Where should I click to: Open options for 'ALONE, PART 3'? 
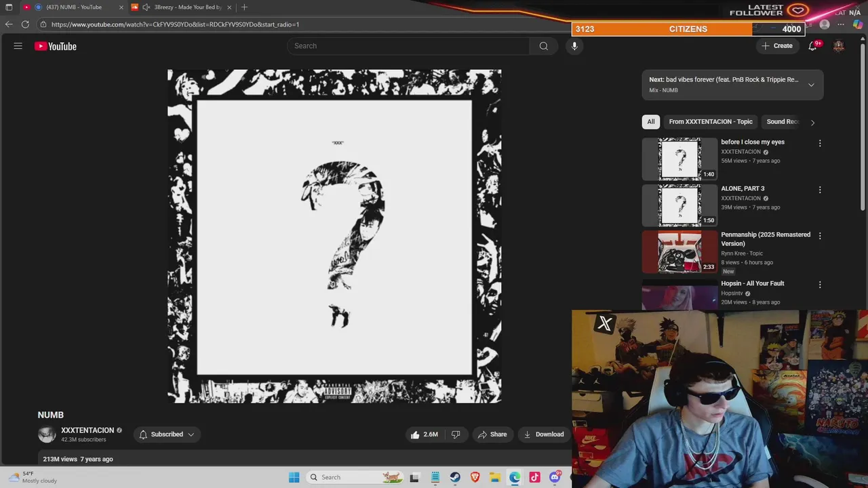[820, 190]
